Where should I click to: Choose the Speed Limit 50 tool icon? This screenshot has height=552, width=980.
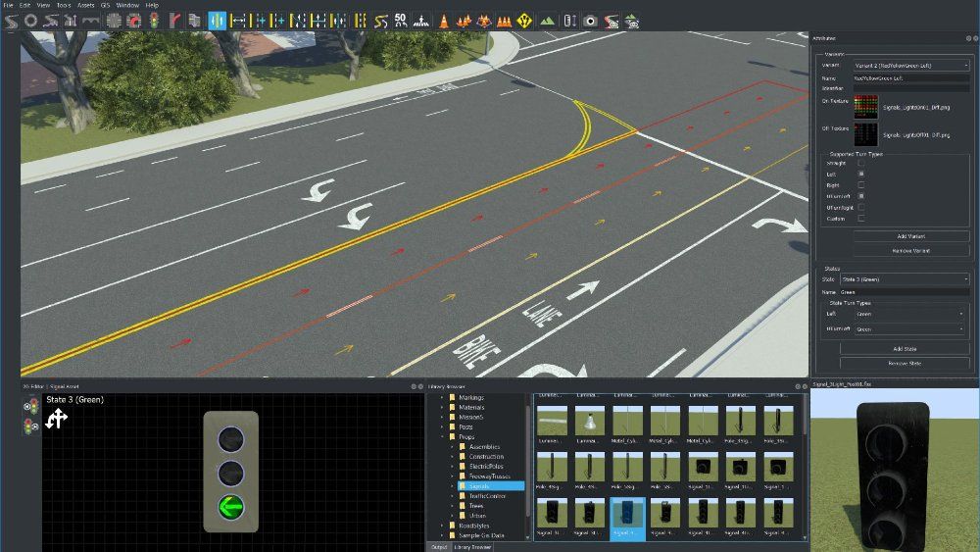[x=401, y=21]
